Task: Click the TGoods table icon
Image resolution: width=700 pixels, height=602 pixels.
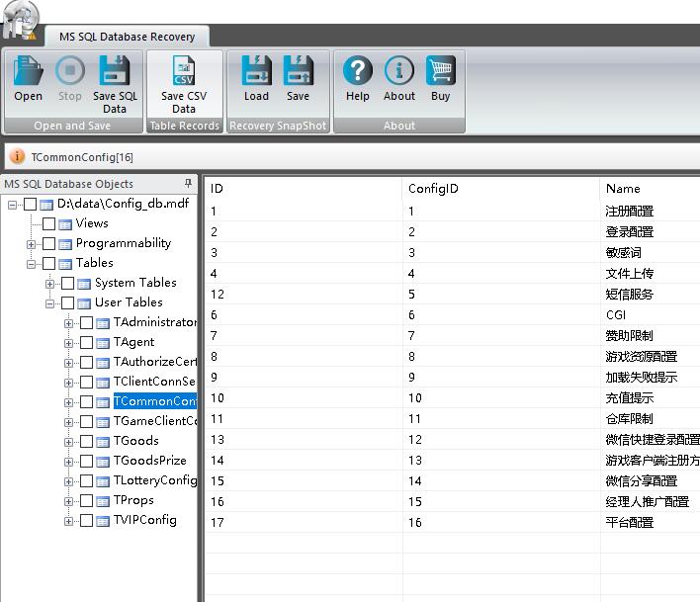Action: (x=103, y=442)
